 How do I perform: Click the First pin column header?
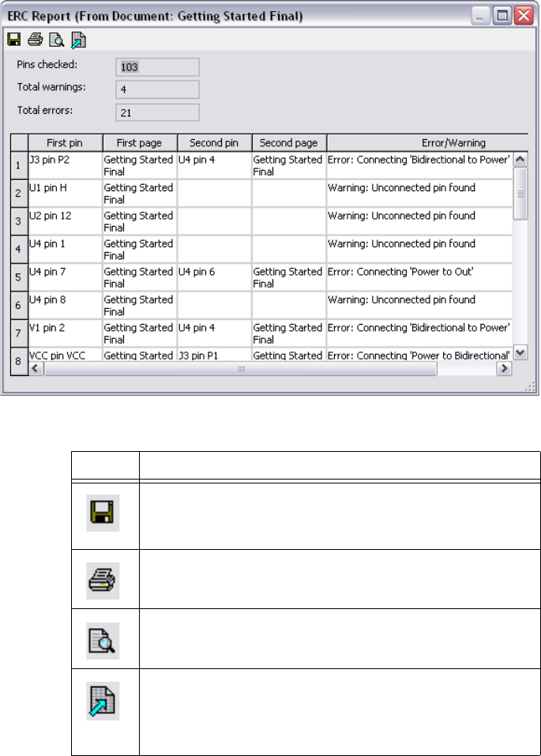[66, 143]
